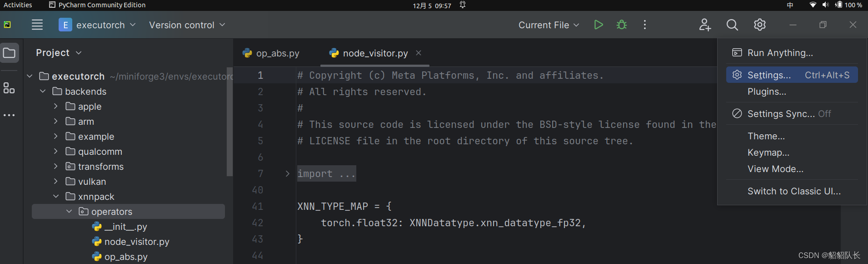Open Search Everywhere magnifier

[732, 25]
